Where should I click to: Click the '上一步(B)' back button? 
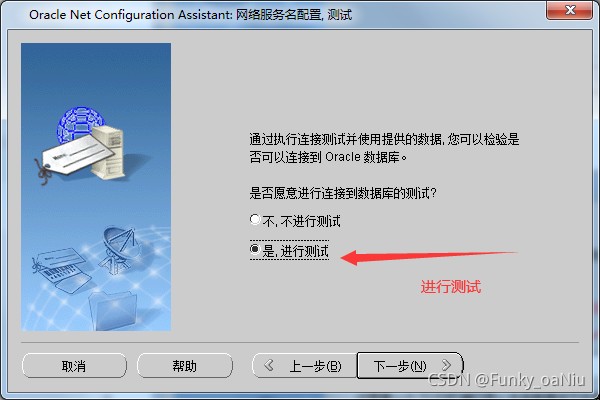[305, 366]
